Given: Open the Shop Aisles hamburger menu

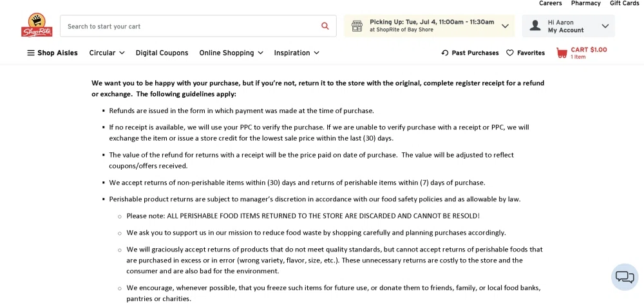Looking at the screenshot, I should [x=31, y=53].
